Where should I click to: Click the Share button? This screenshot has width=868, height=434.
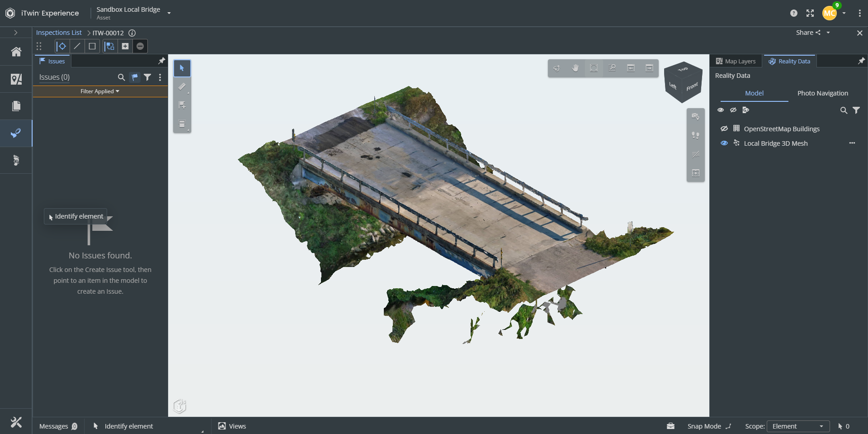(808, 33)
